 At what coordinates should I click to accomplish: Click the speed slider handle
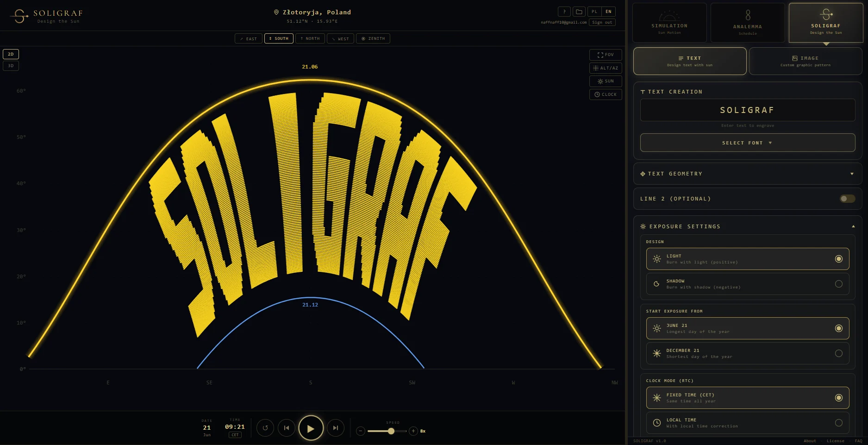point(391,431)
